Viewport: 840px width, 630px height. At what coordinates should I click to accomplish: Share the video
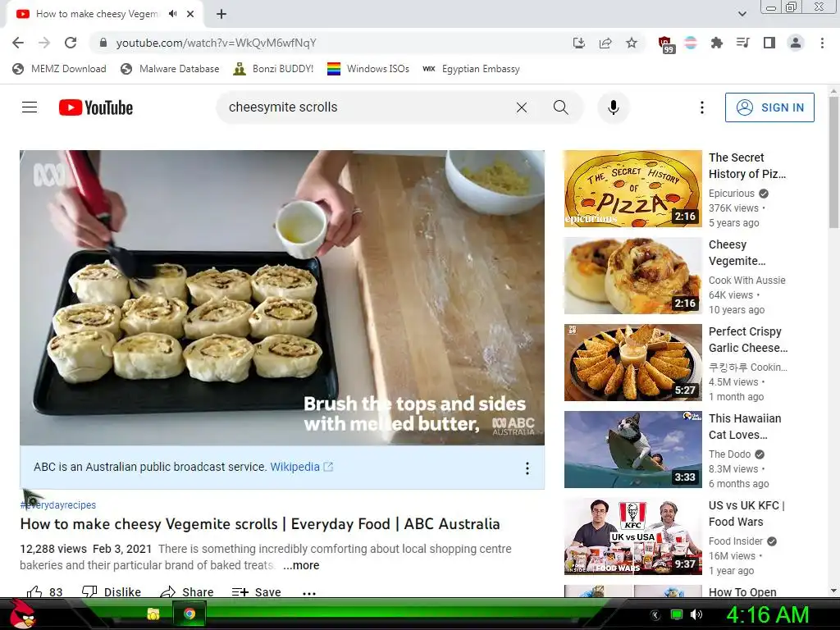(x=187, y=592)
